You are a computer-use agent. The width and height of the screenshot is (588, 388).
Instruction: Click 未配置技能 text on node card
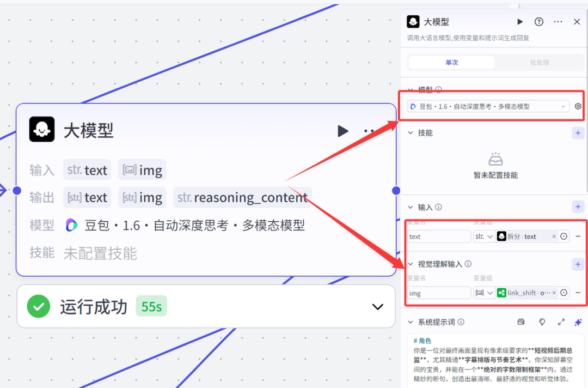click(x=100, y=253)
